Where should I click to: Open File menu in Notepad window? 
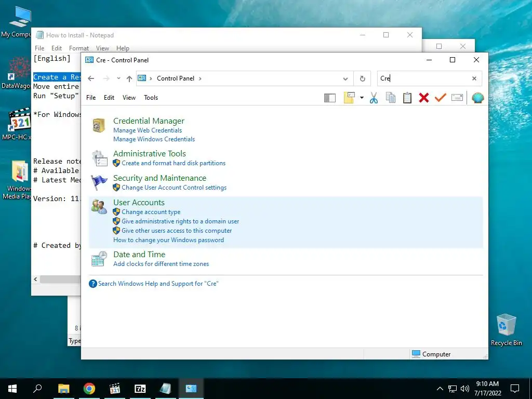(x=39, y=48)
